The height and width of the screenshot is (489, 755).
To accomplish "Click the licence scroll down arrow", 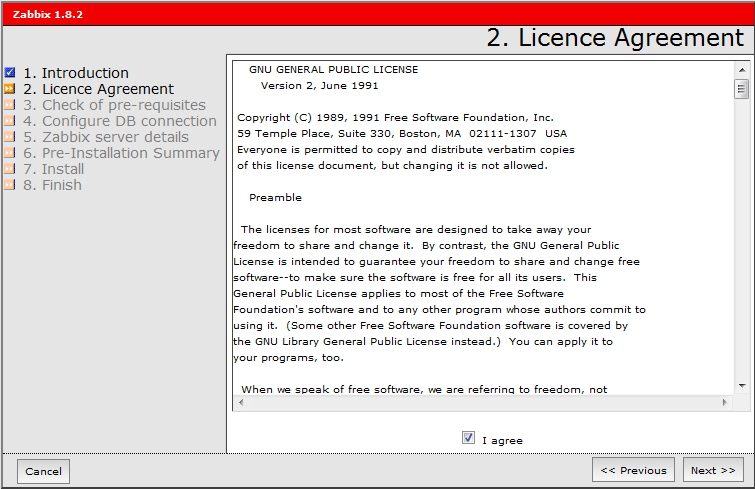I will click(x=741, y=386).
